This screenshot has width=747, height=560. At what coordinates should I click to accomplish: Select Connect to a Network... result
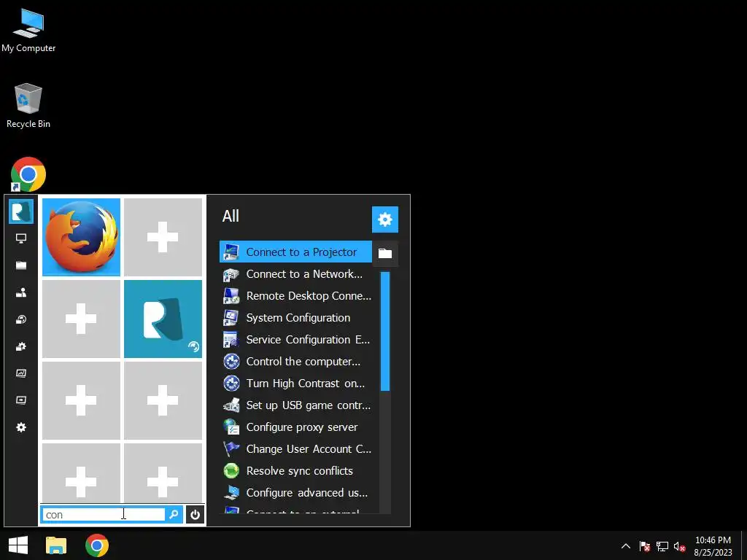(x=295, y=274)
